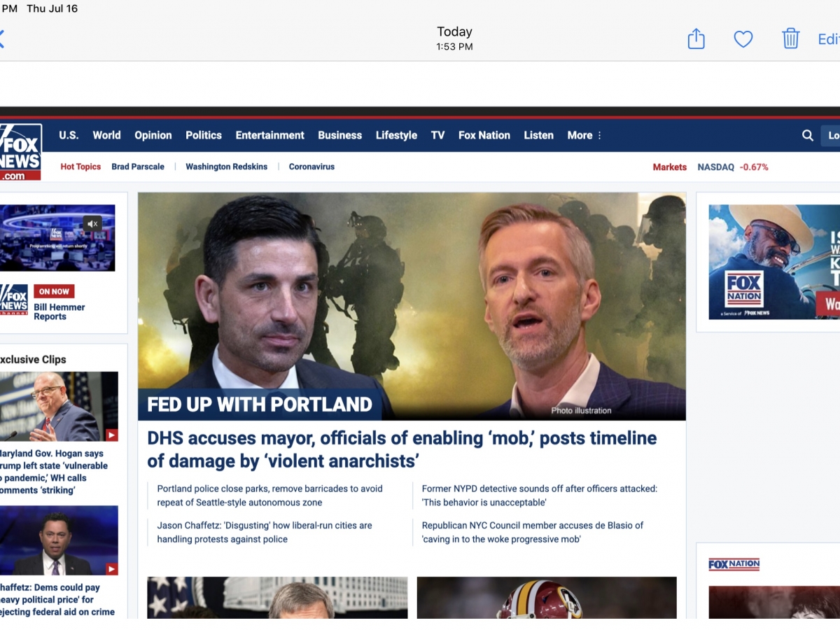This screenshot has width=840, height=630.
Task: Click the Fox News Channel logo beside ON NOW
Action: [14, 300]
